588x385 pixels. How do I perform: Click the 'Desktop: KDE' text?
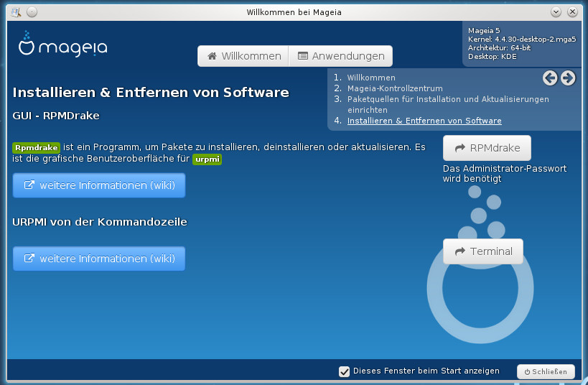(492, 57)
